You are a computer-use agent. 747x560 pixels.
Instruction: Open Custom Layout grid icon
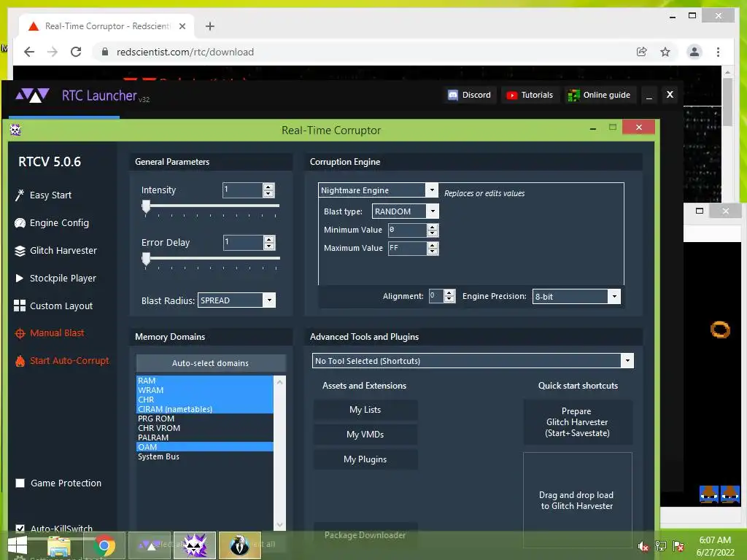click(x=20, y=306)
